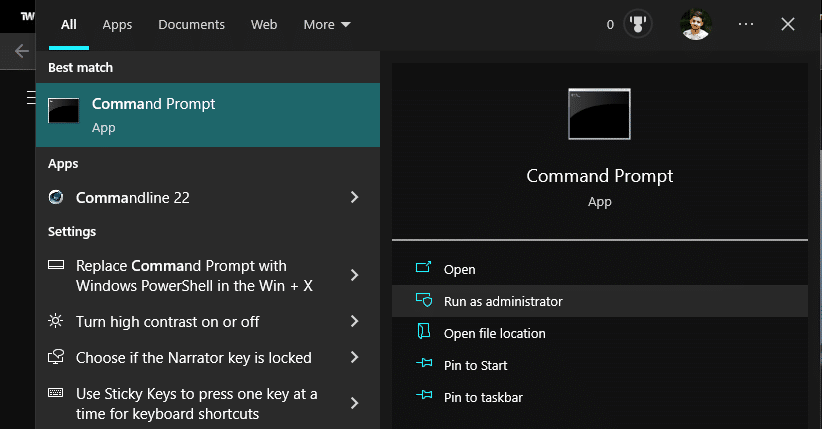Pin Command Prompt to taskbar
The height and width of the screenshot is (429, 822).
600,397
